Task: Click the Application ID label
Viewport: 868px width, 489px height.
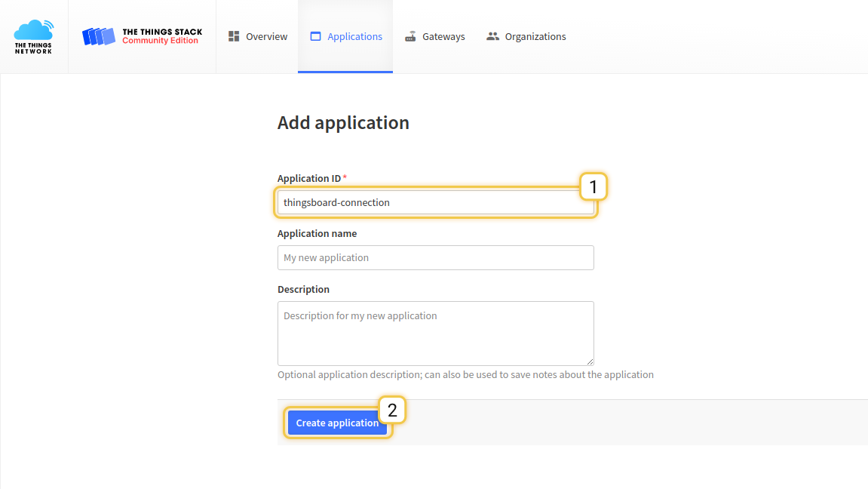Action: pyautogui.click(x=309, y=178)
